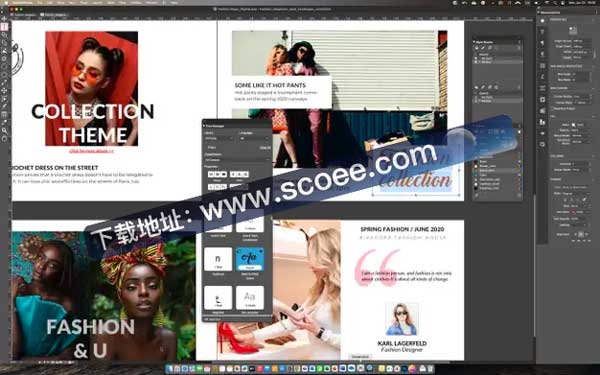
Task: Switch to the first document tab
Action: tap(25, 15)
